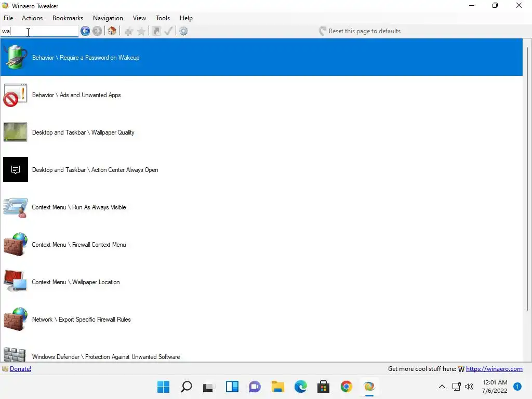The image size is (532, 399).
Task: Open clock showing 12:01 AM 7/6/2022
Action: click(495, 387)
